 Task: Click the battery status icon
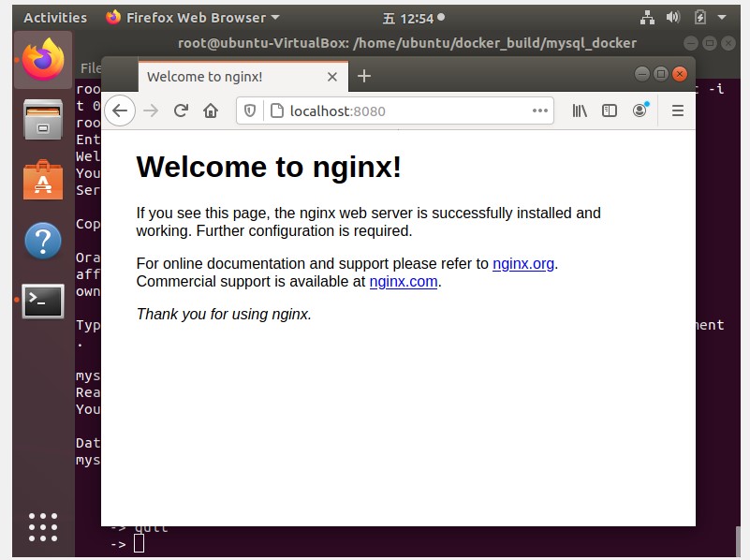699,18
